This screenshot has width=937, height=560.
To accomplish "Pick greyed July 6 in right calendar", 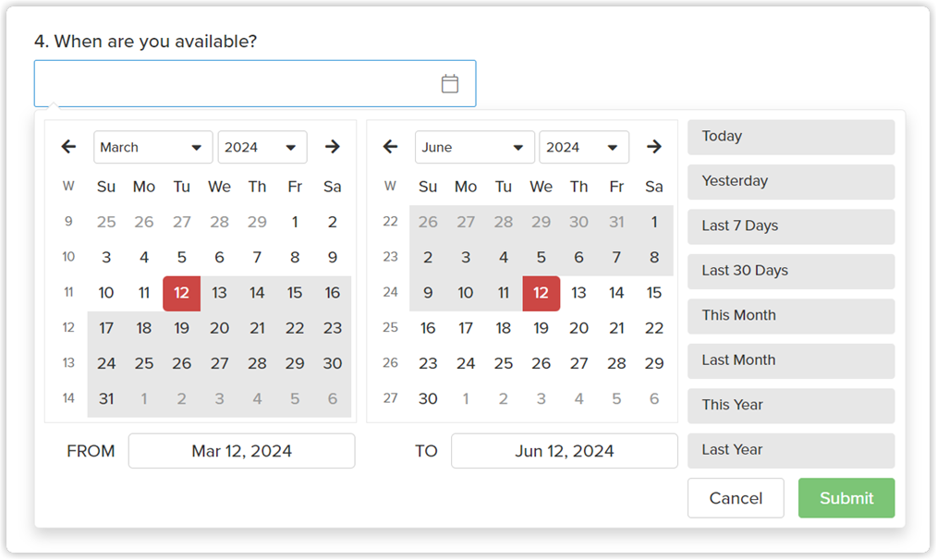I will click(x=654, y=398).
